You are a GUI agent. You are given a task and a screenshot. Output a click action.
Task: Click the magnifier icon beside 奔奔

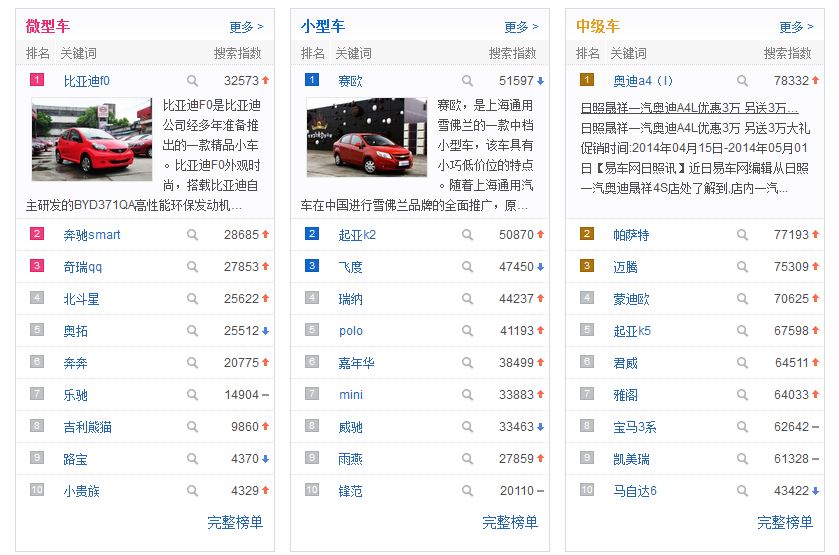(192, 363)
